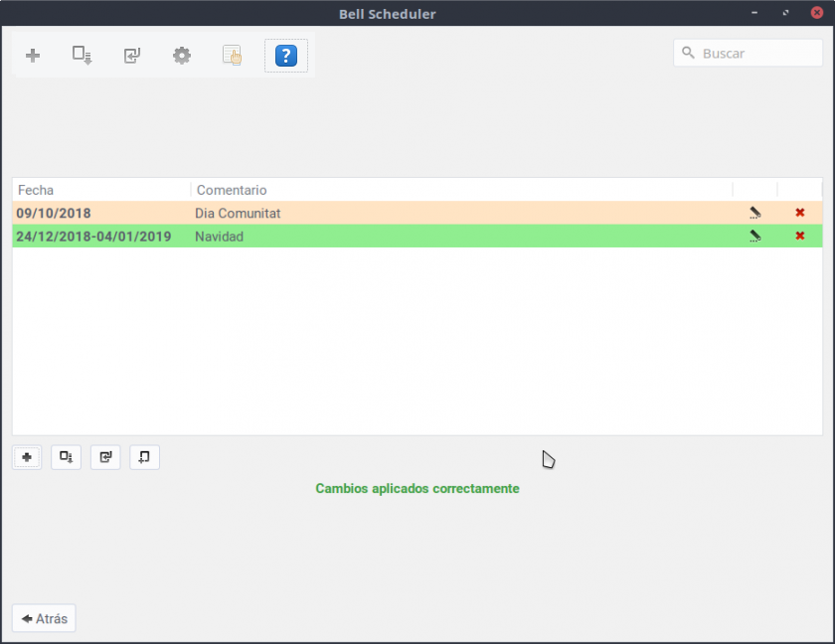835x644 pixels.
Task: Click the add bell plus icon in top toolbar
Action: pos(33,56)
